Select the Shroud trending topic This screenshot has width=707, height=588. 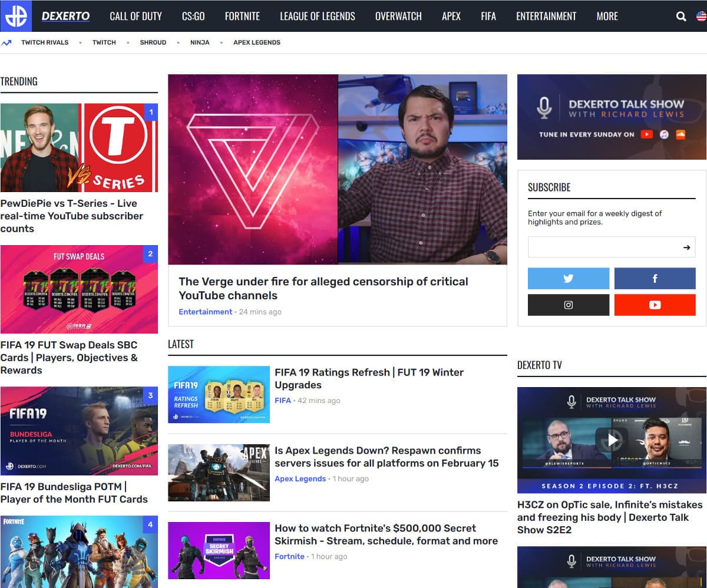coord(153,42)
